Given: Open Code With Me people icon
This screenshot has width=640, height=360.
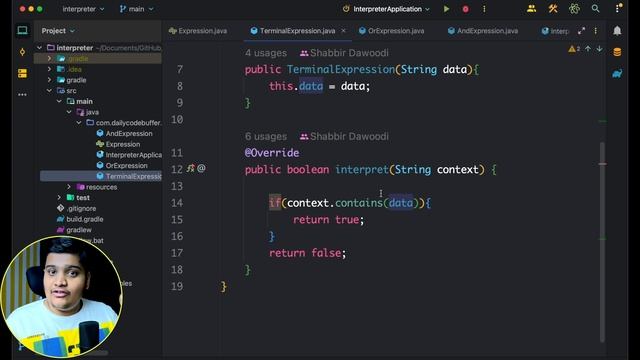Looking at the screenshot, I should pyautogui.click(x=531, y=8).
